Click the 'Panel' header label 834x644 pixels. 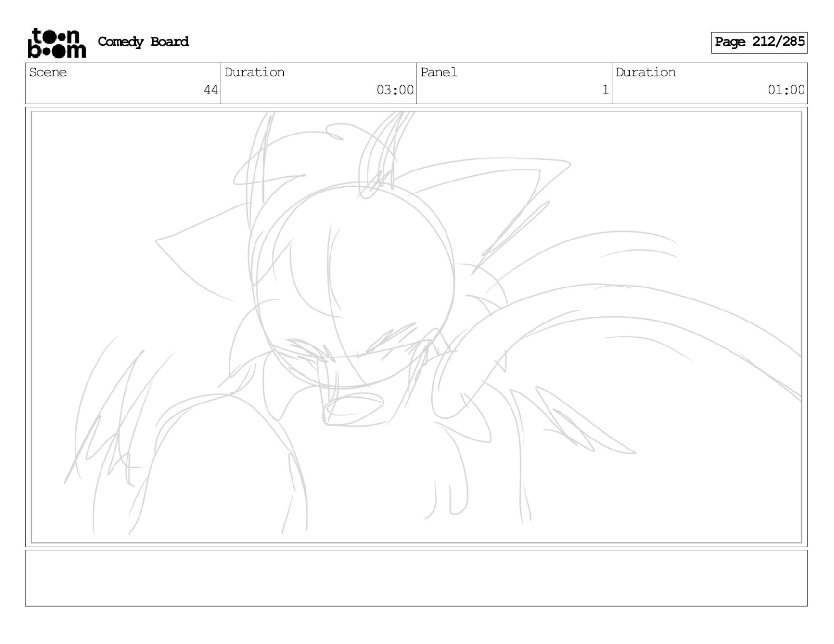[x=439, y=73]
